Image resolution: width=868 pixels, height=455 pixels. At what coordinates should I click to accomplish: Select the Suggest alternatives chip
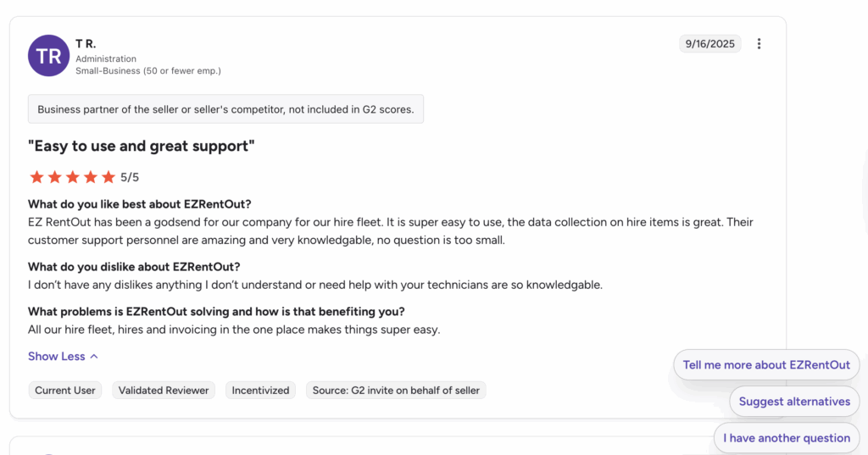[x=794, y=402]
